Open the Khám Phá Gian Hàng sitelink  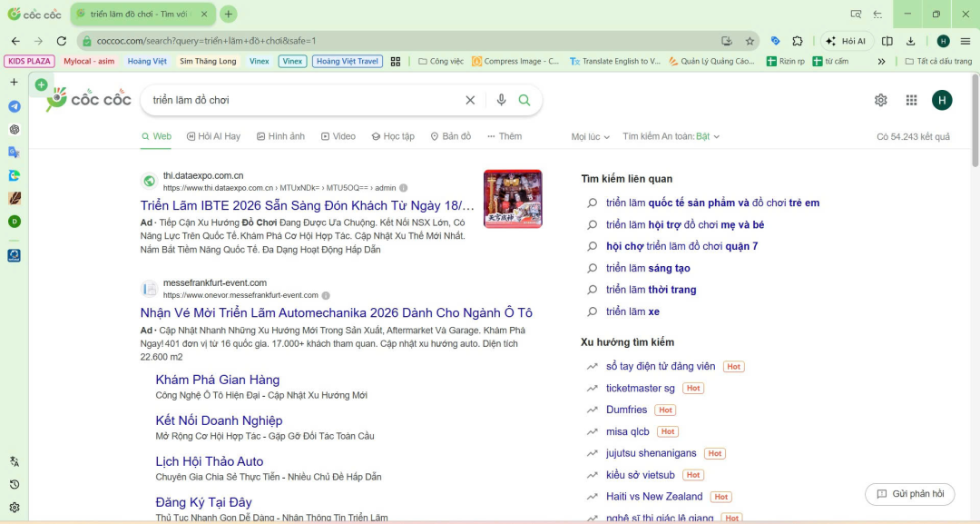pyautogui.click(x=218, y=380)
